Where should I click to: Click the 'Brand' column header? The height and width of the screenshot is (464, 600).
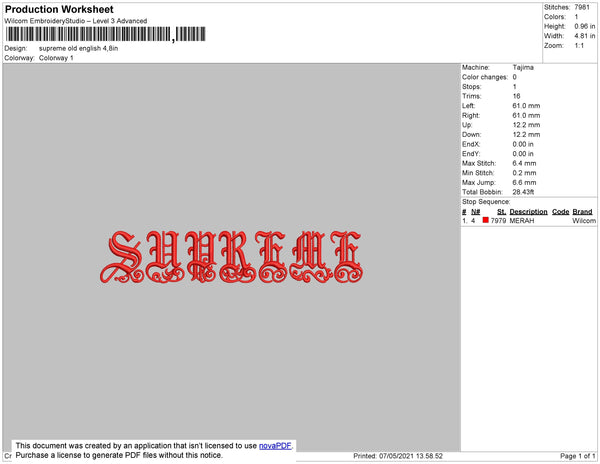click(582, 212)
